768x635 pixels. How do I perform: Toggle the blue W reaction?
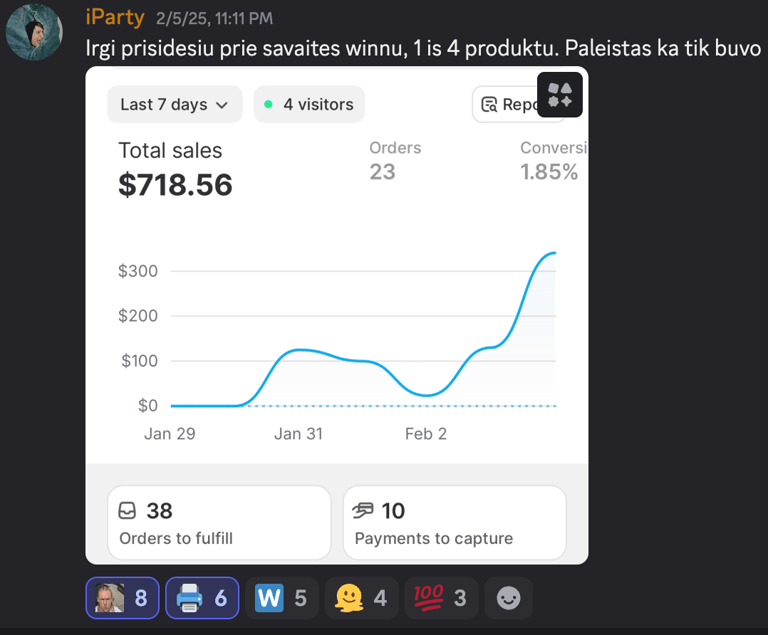(280, 598)
